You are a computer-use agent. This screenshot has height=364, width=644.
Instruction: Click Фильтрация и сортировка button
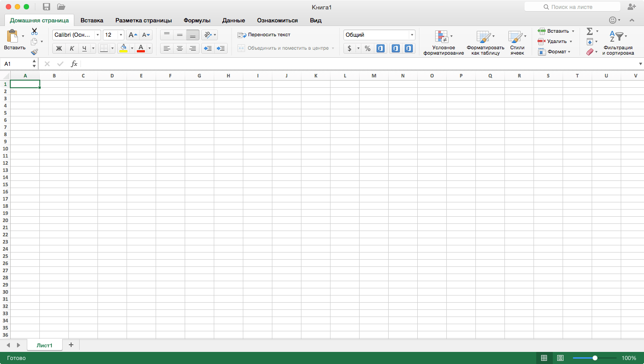coord(618,43)
